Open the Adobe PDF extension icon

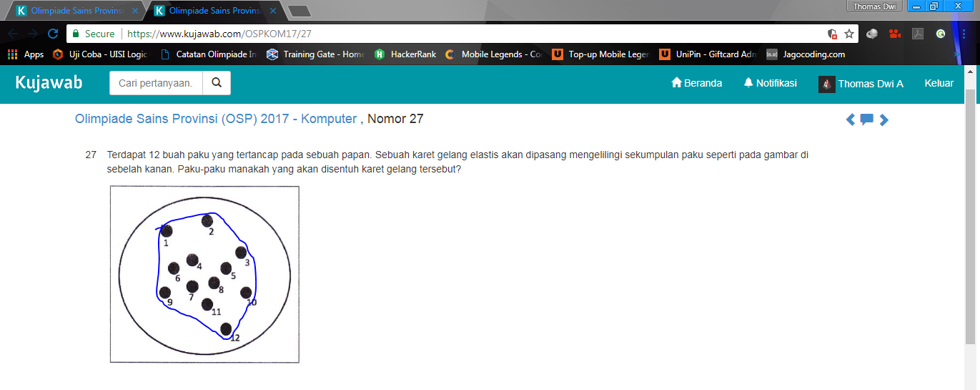[x=918, y=34]
